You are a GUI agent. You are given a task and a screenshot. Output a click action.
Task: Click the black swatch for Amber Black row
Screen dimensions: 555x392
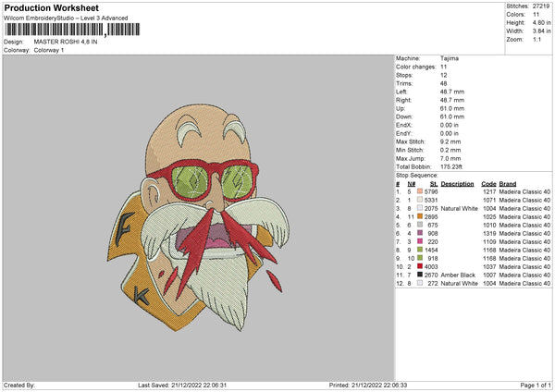[420, 275]
